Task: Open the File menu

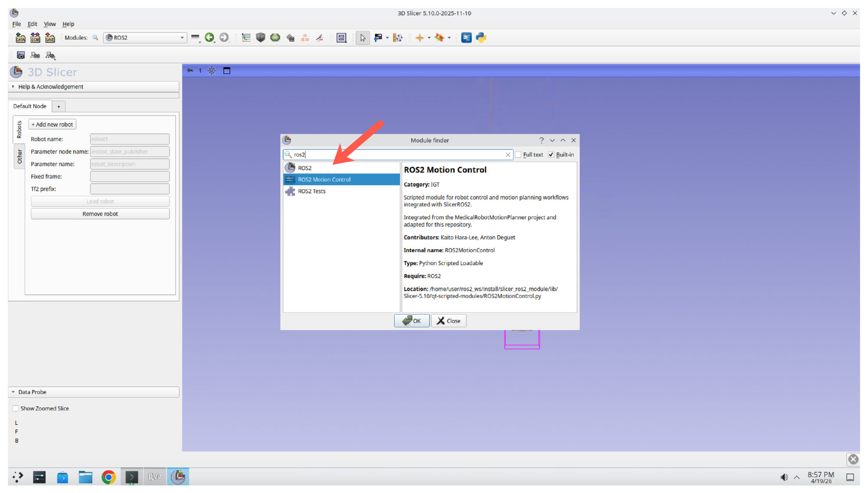Action: [16, 24]
